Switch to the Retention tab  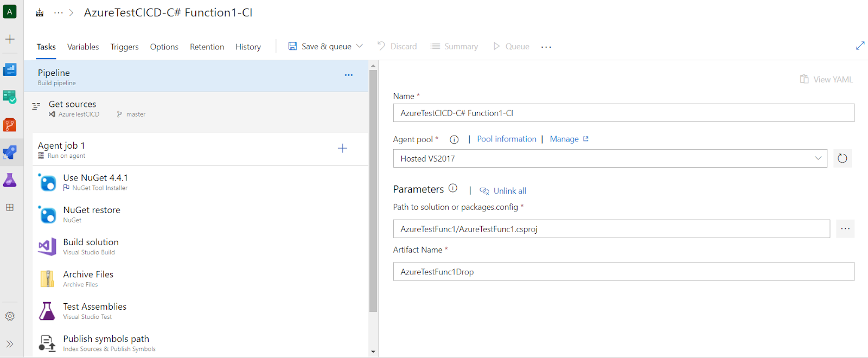pyautogui.click(x=207, y=47)
